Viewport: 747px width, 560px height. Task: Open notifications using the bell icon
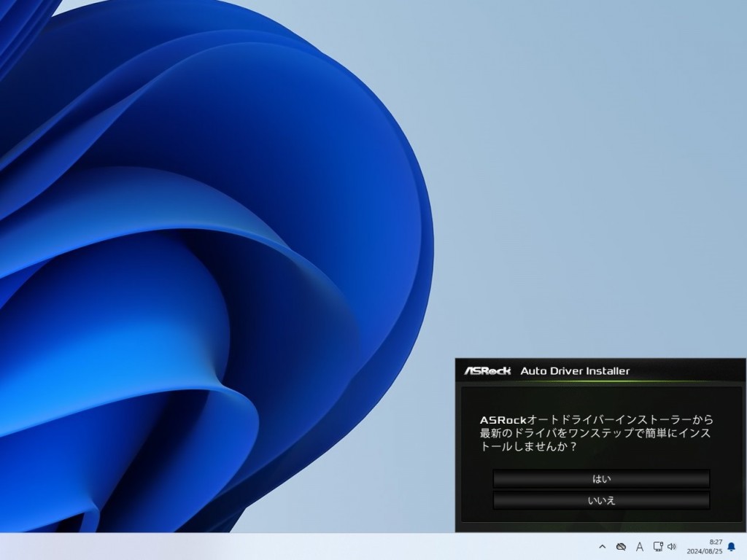click(x=731, y=546)
